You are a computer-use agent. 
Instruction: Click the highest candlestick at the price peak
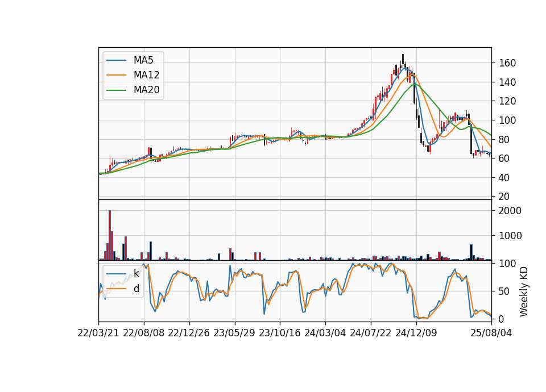tap(403, 61)
